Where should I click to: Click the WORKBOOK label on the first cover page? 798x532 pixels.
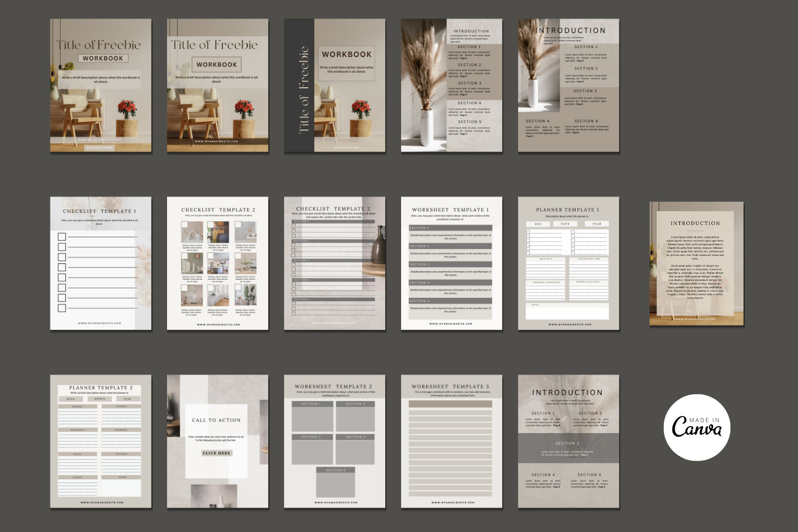coord(103,59)
